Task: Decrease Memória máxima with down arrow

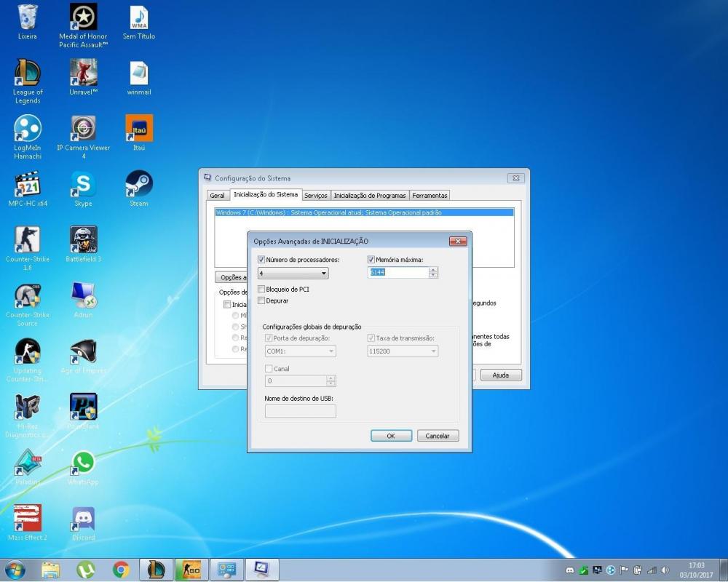Action: tap(433, 275)
